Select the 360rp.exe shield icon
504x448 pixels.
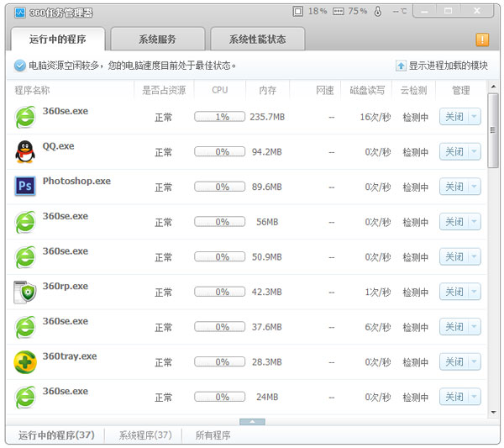point(24,292)
